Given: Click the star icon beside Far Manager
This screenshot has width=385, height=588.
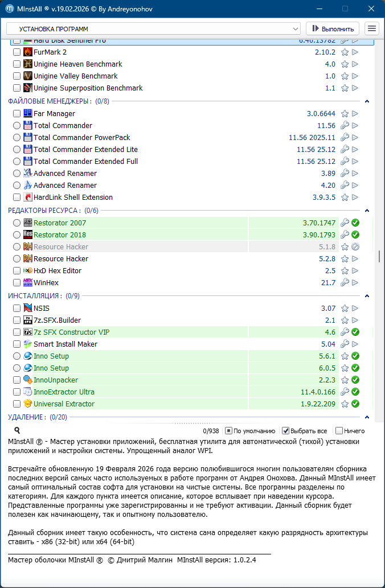Looking at the screenshot, I should tap(345, 114).
